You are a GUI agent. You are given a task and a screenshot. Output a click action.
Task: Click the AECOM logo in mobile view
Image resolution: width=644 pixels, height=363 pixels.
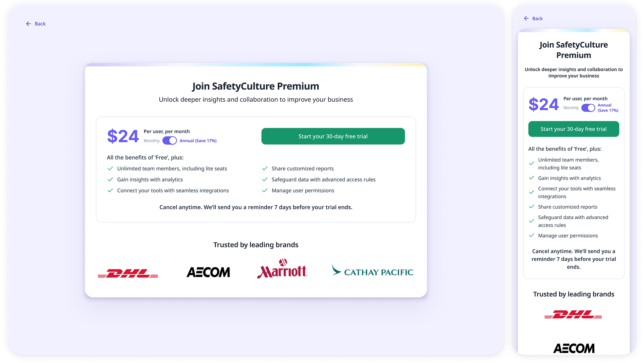click(574, 348)
